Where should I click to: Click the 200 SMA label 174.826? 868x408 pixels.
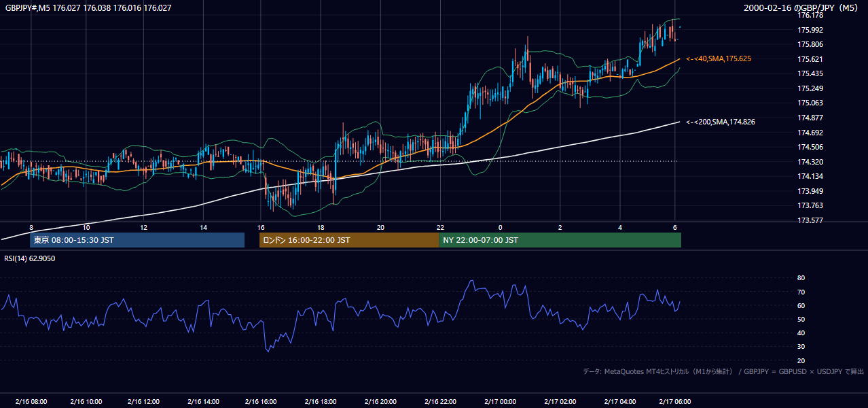tap(721, 122)
